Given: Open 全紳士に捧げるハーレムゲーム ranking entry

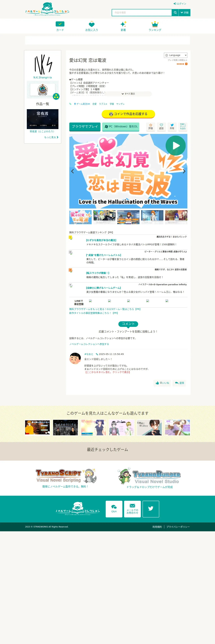Looking at the screenshot, I should pyautogui.click(x=103, y=288).
